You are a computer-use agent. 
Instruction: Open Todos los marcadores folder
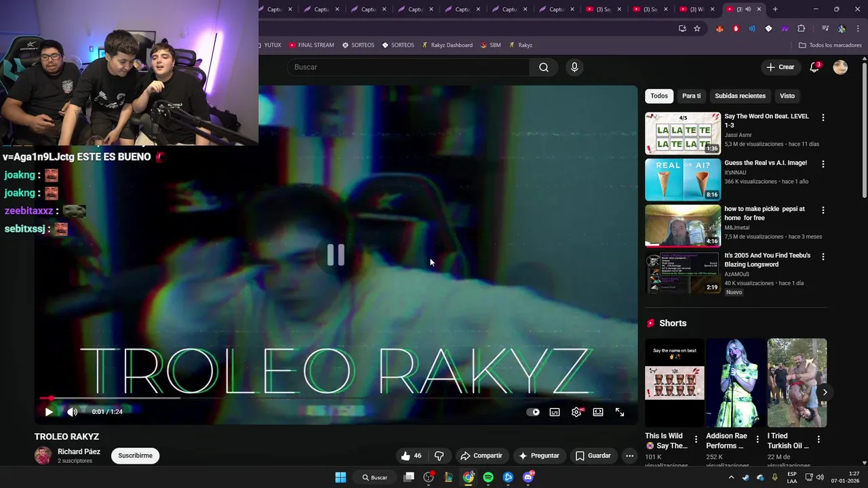pos(830,45)
